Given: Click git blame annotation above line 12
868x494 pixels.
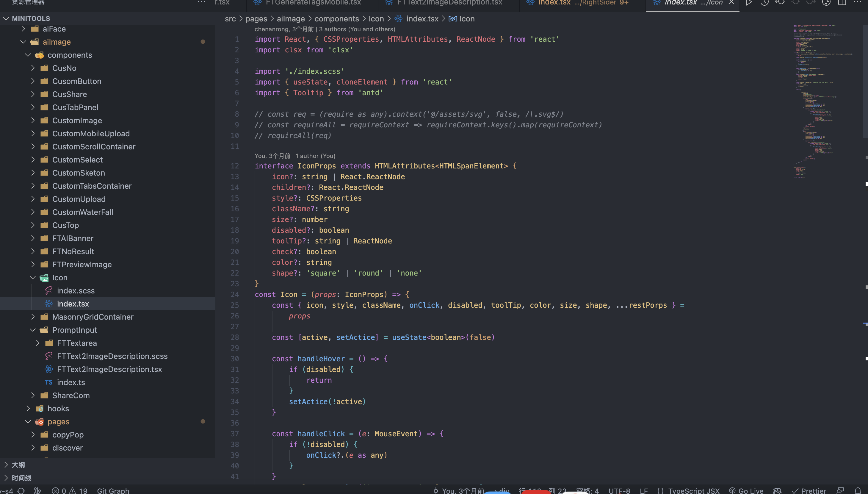Looking at the screenshot, I should coord(295,156).
